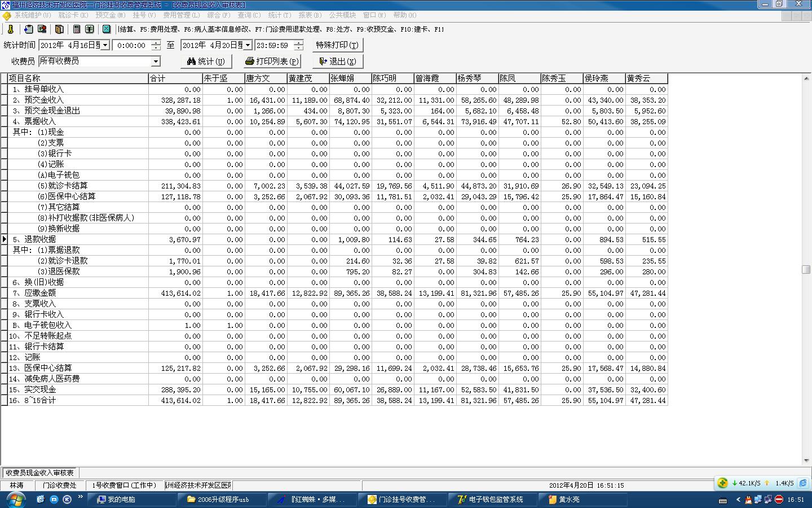This screenshot has height=508, width=812.
Task: Expand the quick launch overflow chevron
Action: point(81,497)
